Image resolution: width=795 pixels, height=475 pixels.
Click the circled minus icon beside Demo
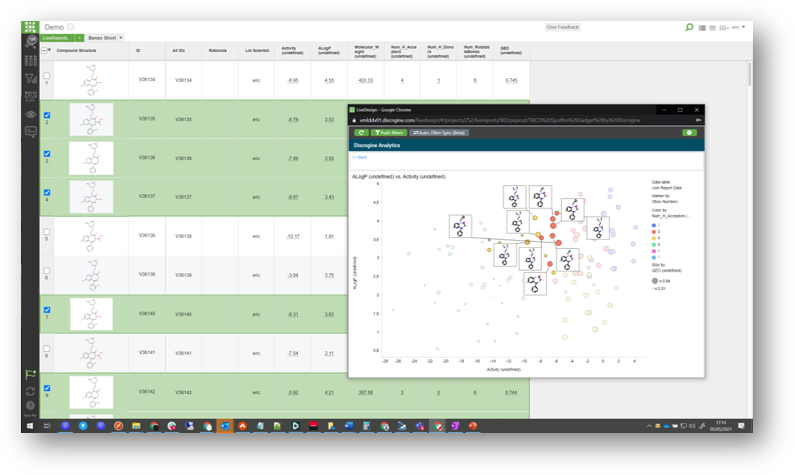tap(70, 27)
